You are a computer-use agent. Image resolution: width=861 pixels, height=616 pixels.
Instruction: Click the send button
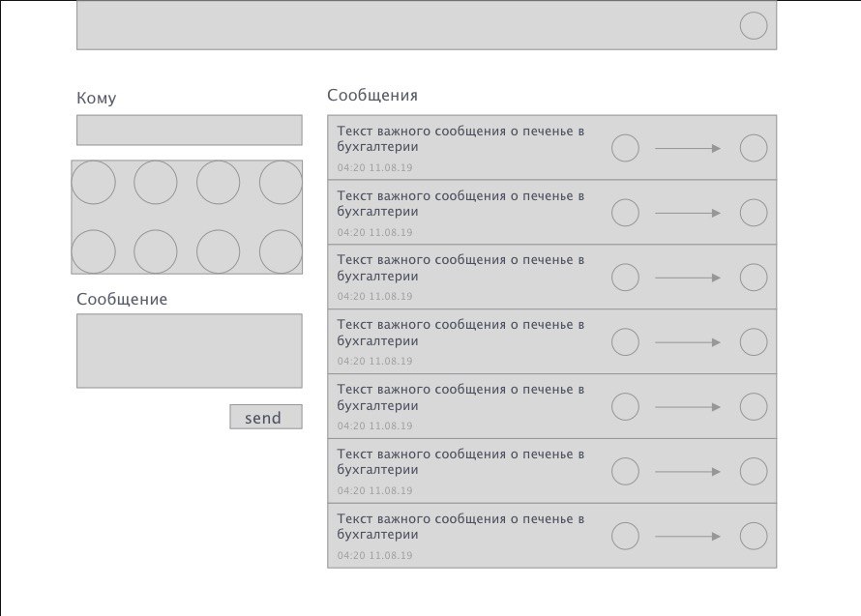click(266, 417)
